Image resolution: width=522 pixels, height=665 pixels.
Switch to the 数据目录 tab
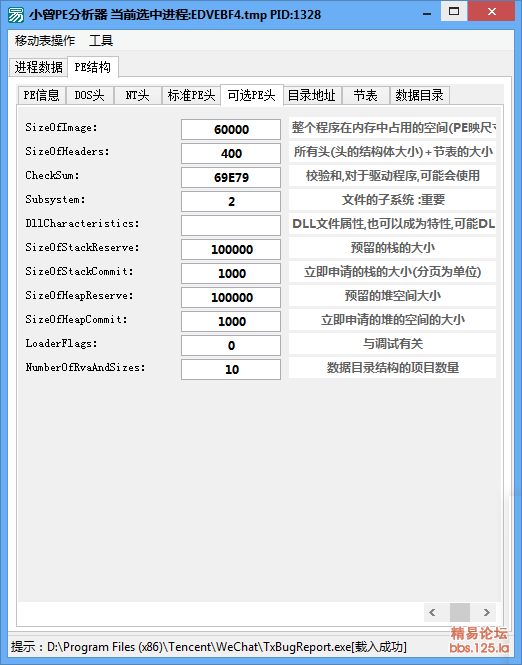pyautogui.click(x=419, y=95)
